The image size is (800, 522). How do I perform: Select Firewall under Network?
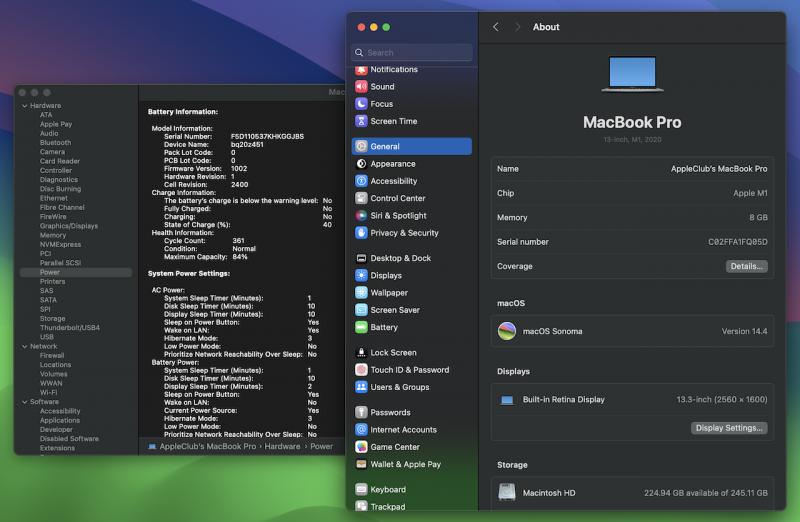tap(52, 356)
